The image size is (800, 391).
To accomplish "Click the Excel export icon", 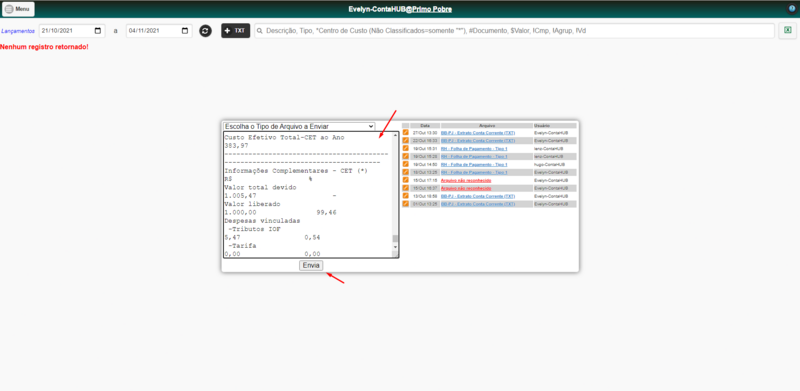I will 788,31.
